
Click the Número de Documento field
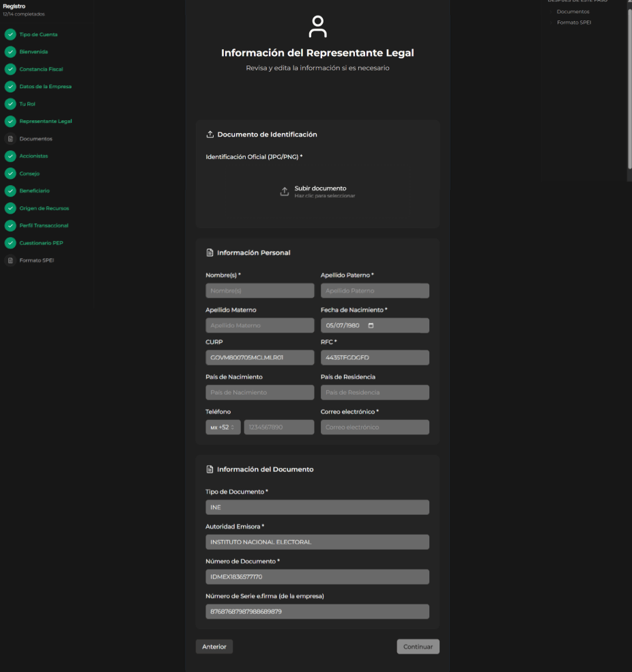[317, 577]
